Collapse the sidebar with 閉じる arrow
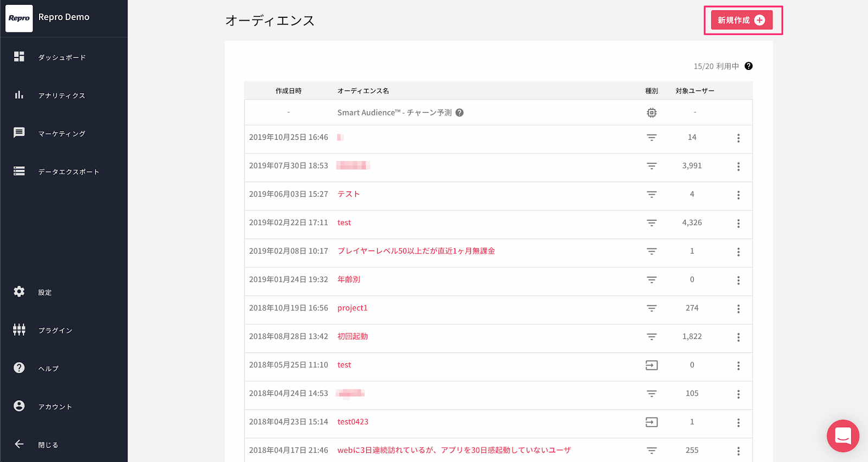This screenshot has width=868, height=462. tap(19, 444)
